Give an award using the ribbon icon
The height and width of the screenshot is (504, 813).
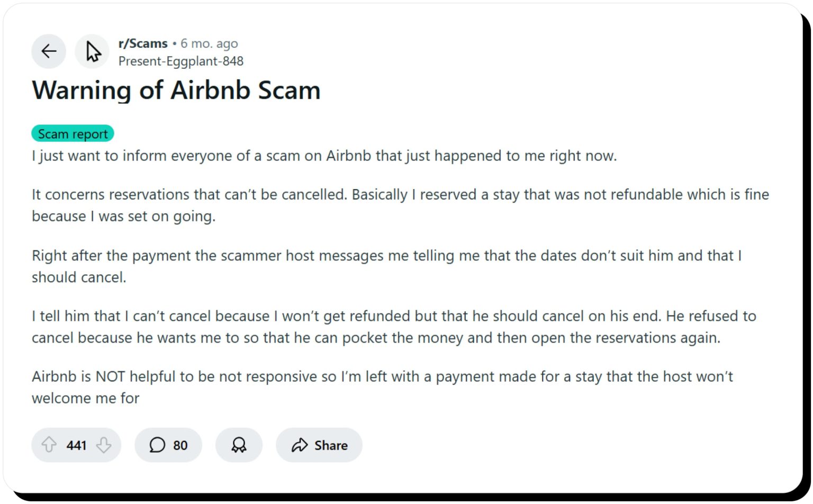coord(238,445)
